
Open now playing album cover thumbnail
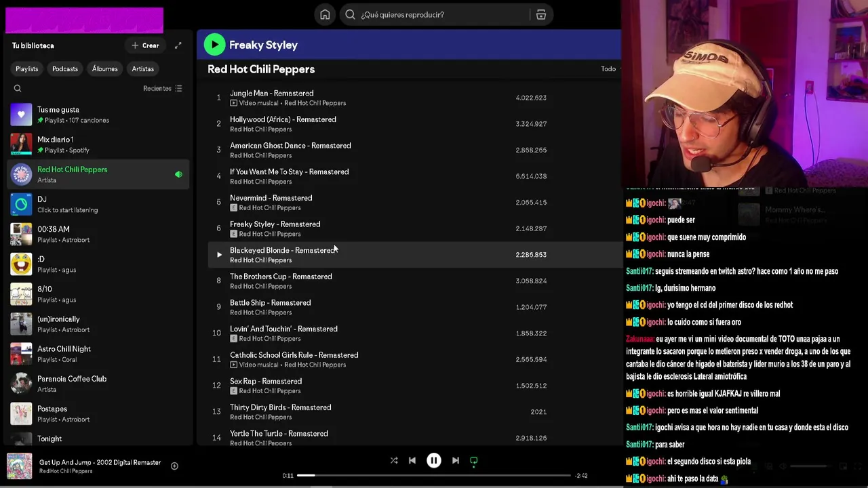click(19, 466)
